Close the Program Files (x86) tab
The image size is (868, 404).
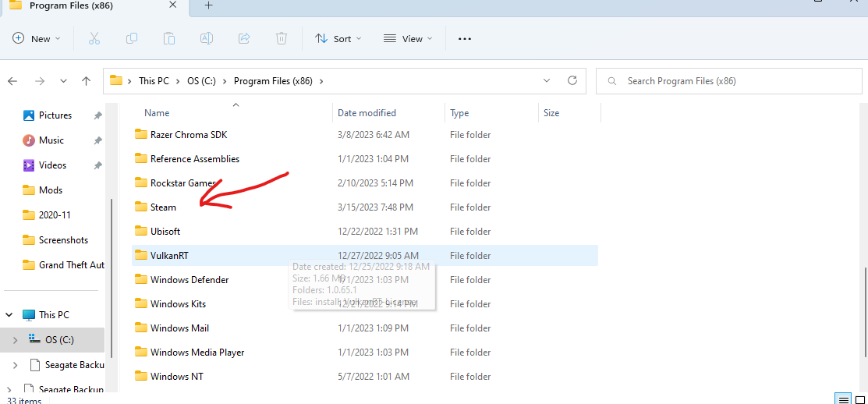[172, 5]
